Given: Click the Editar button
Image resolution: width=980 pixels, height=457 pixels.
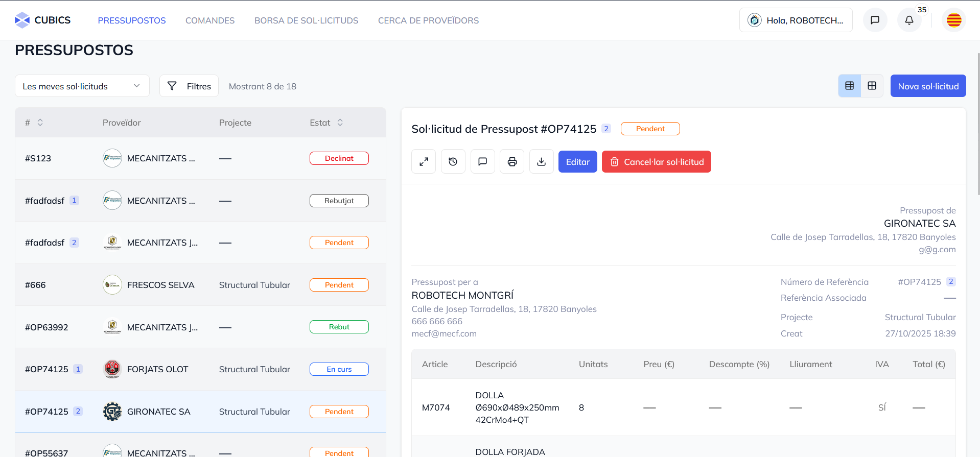Looking at the screenshot, I should tap(577, 162).
